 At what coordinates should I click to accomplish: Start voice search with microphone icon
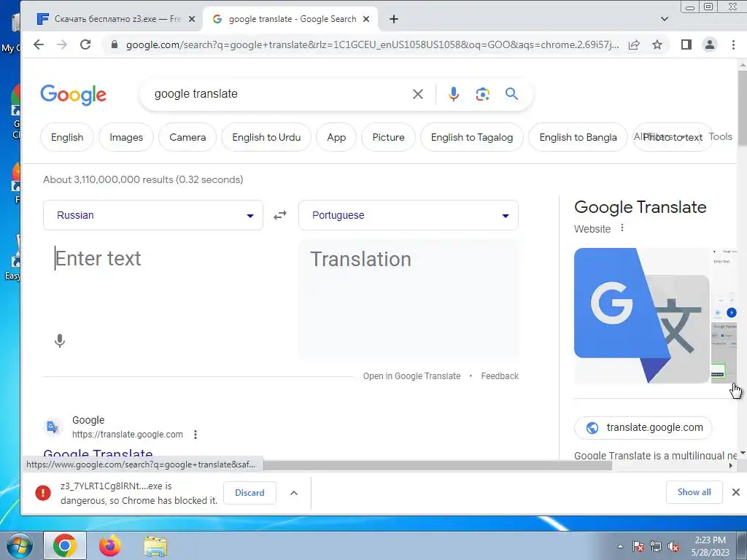(x=454, y=94)
